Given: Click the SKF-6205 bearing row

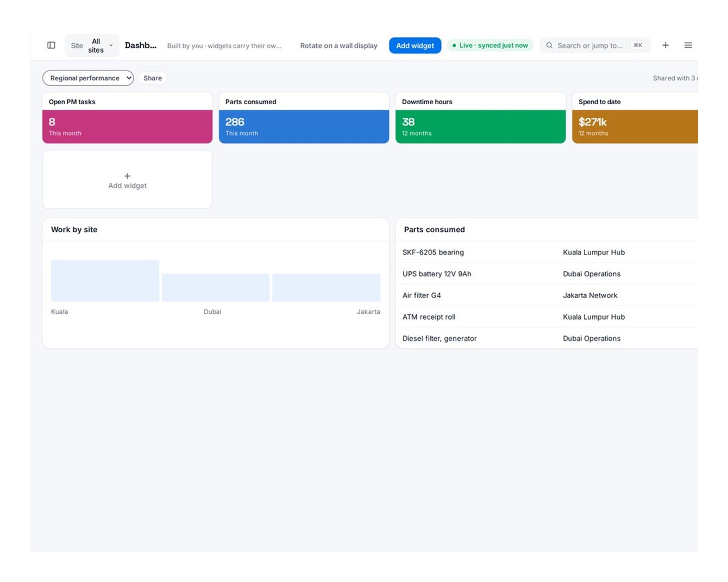Looking at the screenshot, I should tap(547, 252).
